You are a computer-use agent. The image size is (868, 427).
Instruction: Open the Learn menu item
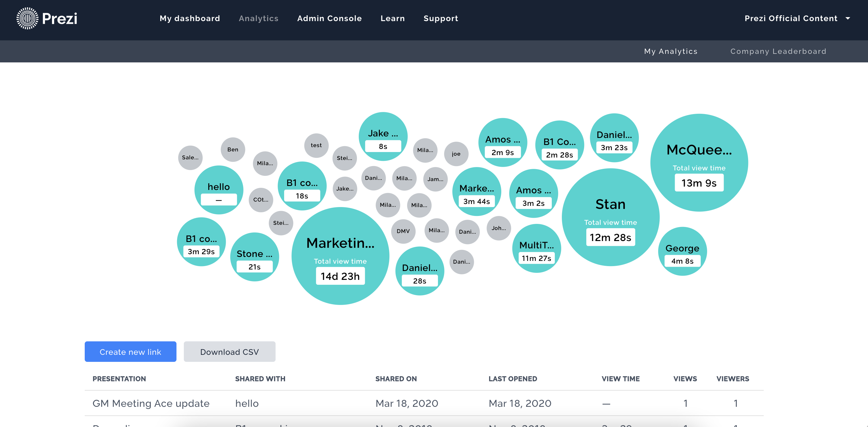392,18
